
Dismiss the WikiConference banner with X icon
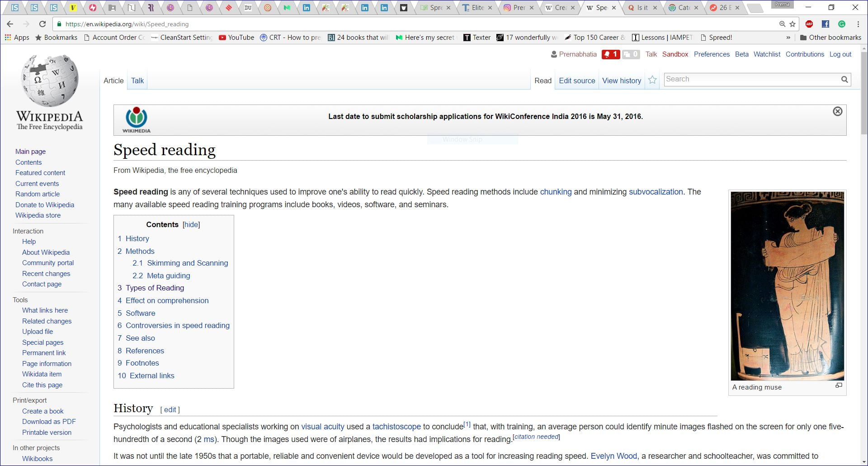point(837,111)
